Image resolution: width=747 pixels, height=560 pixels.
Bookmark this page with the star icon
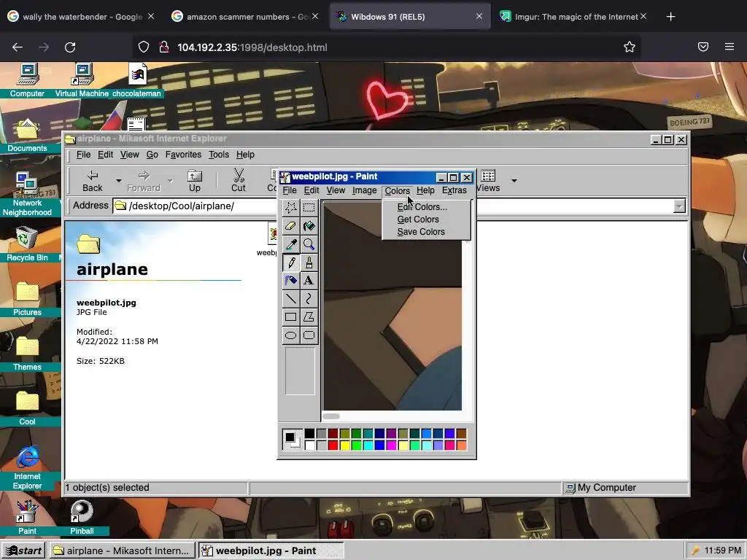tap(630, 47)
